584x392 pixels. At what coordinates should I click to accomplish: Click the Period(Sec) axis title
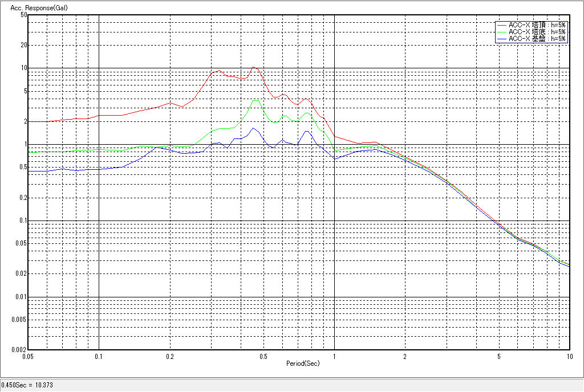click(x=303, y=363)
